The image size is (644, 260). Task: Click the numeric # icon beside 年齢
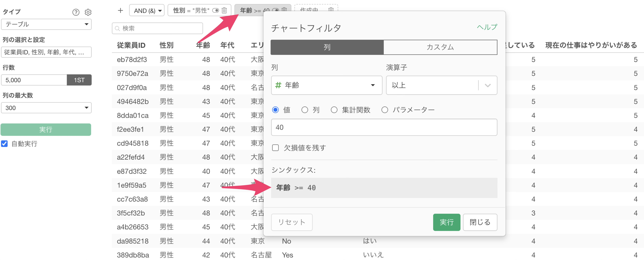pos(278,85)
